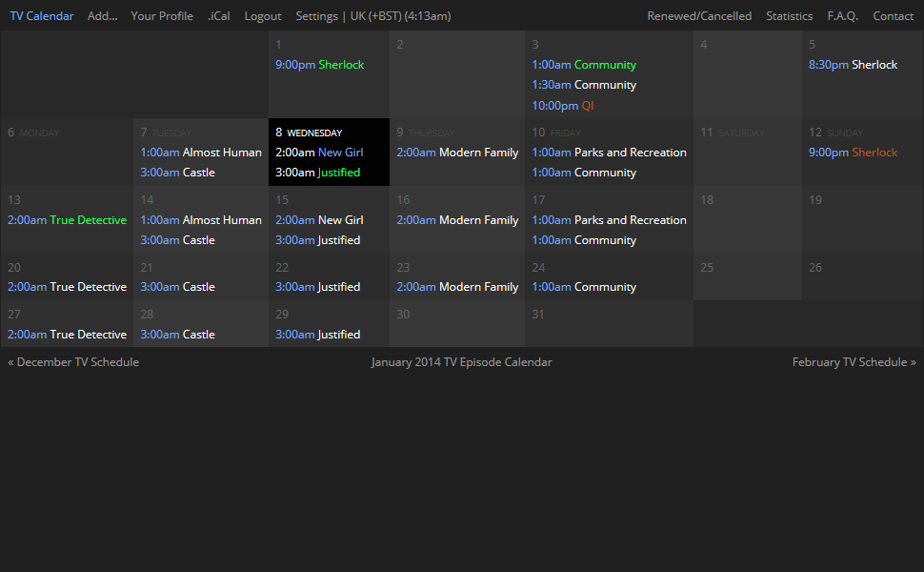The width and height of the screenshot is (924, 572).
Task: Click the empty day 31 cell
Action: (x=608, y=324)
